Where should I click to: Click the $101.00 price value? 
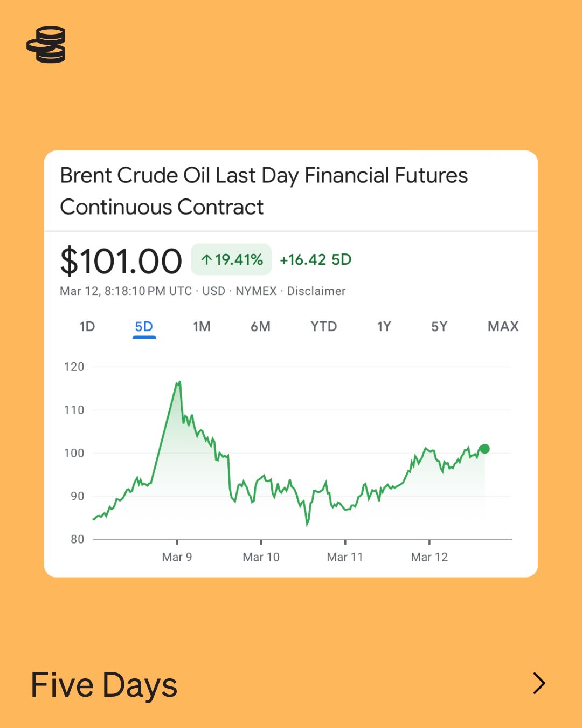(x=121, y=262)
